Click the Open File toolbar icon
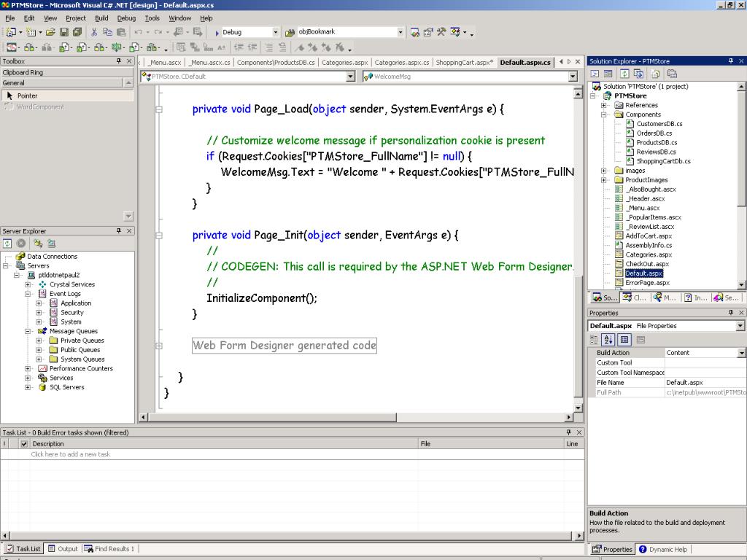 click(x=50, y=32)
